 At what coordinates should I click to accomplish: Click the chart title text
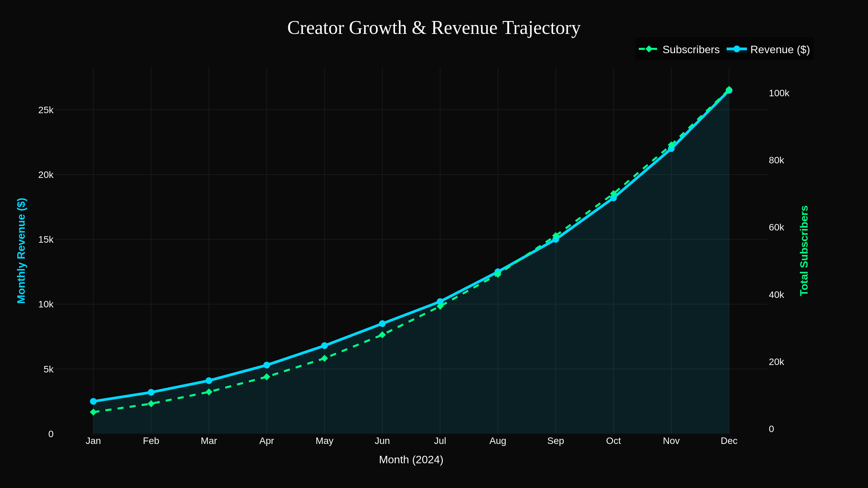point(434,28)
